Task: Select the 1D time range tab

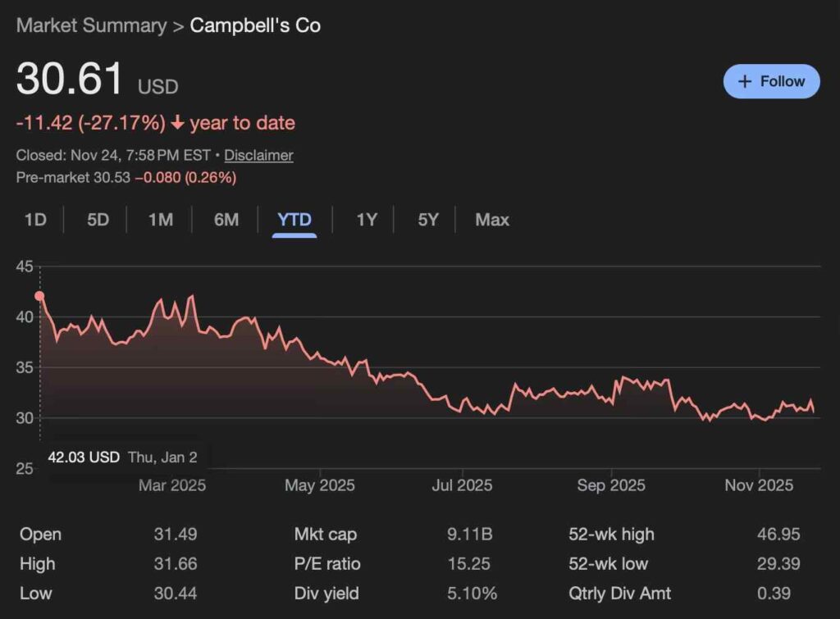Action: (35, 220)
